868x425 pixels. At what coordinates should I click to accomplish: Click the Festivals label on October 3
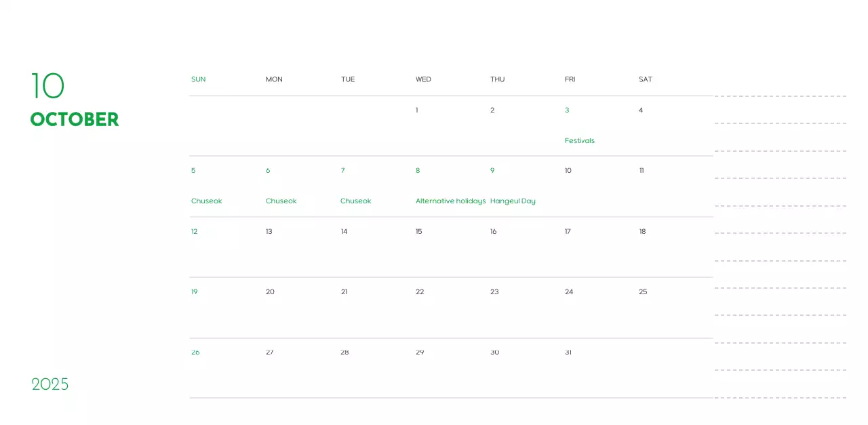pyautogui.click(x=579, y=140)
